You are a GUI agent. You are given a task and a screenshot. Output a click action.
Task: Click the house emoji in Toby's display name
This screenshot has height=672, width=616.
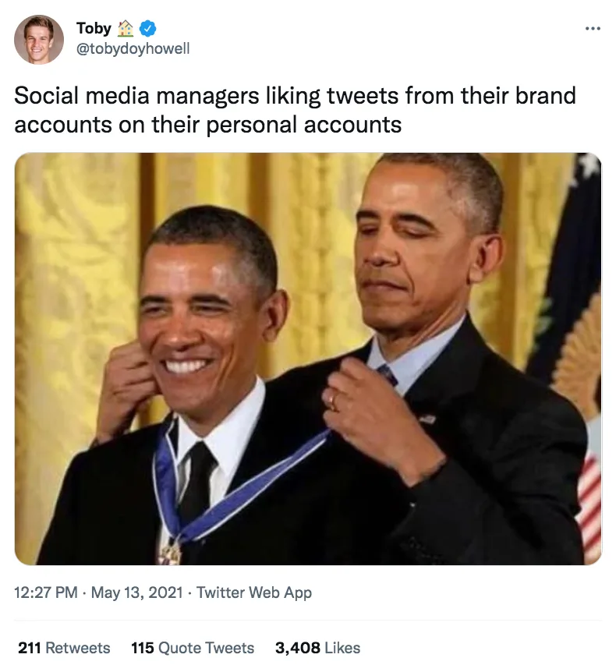pyautogui.click(x=125, y=28)
